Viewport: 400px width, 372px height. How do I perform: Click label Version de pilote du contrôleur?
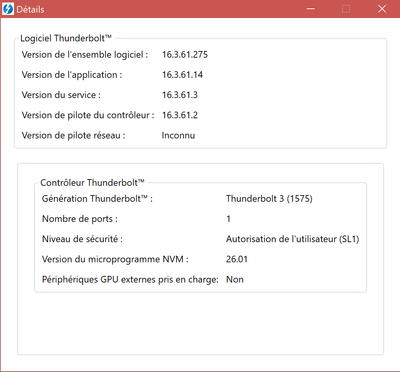click(88, 115)
